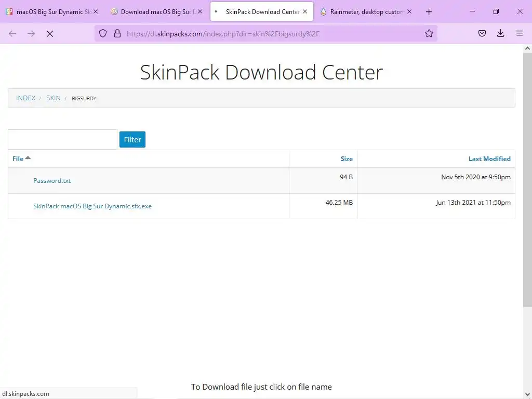Open the Downloads panel icon

click(500, 33)
